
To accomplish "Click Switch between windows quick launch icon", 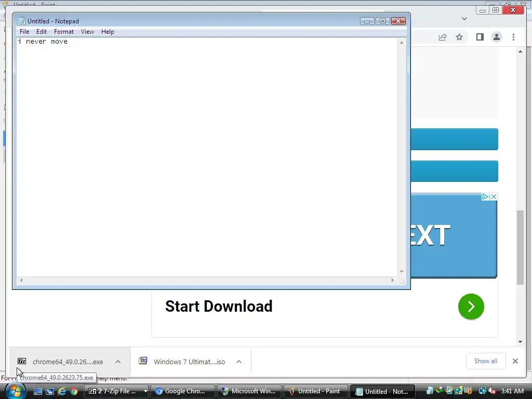I will [50, 391].
